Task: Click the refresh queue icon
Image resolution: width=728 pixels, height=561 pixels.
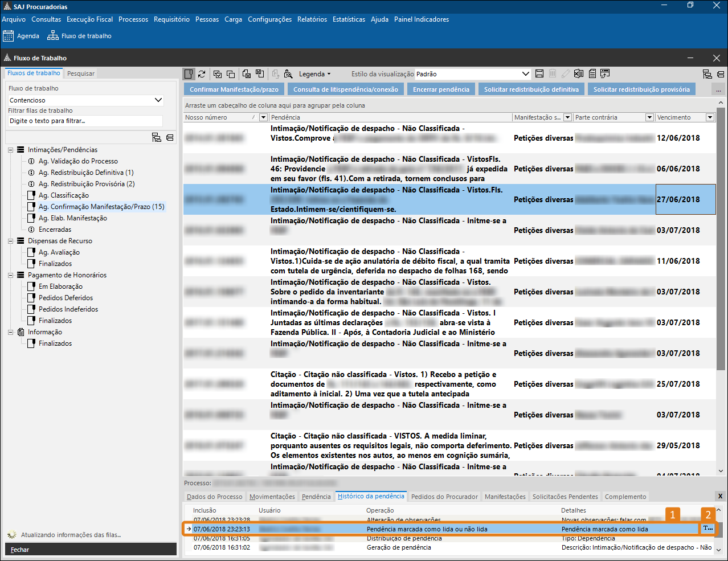Action: (x=202, y=74)
